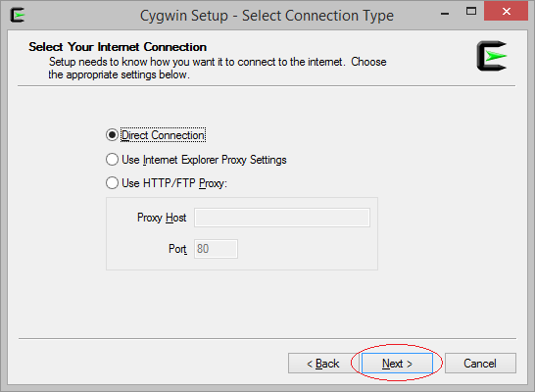Viewport: 535px width, 392px height.
Task: Close the Cygwin Setup window
Action: [506, 11]
